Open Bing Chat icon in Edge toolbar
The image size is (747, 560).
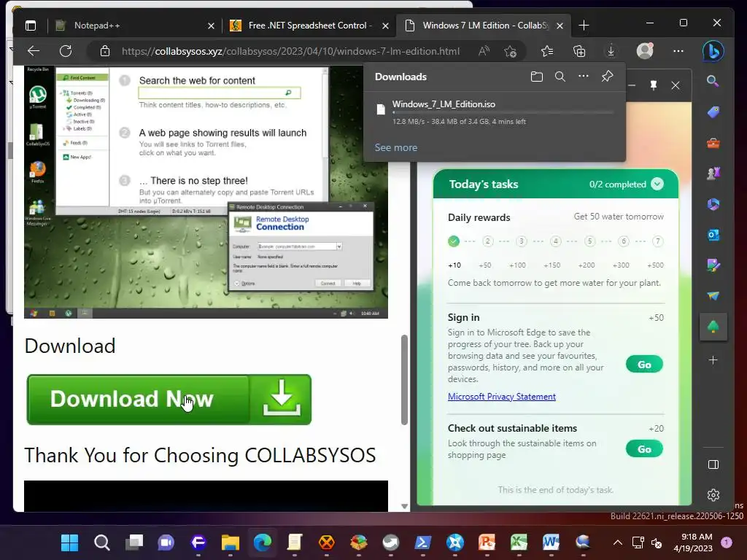(713, 51)
